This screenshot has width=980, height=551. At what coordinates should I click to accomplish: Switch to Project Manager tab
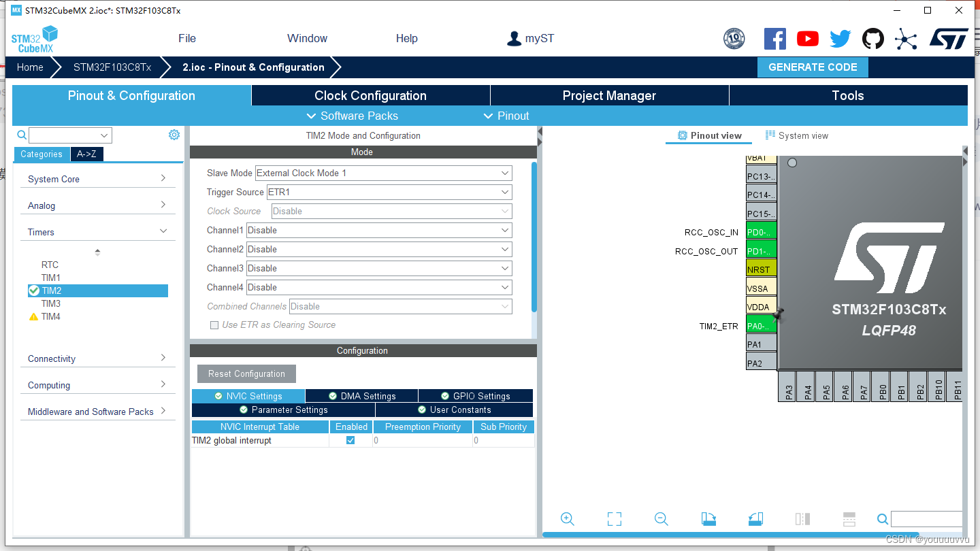click(609, 95)
